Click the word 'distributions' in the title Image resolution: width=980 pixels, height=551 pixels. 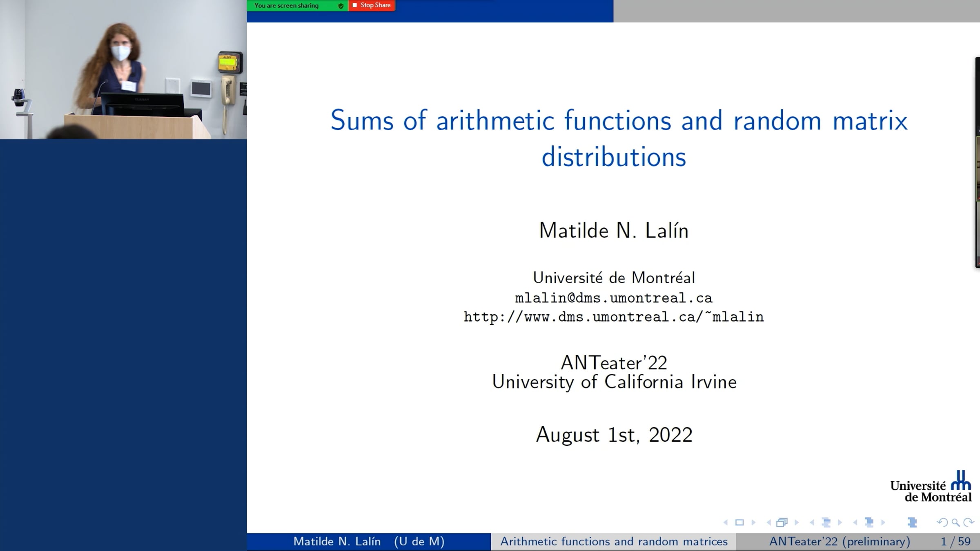click(x=614, y=157)
